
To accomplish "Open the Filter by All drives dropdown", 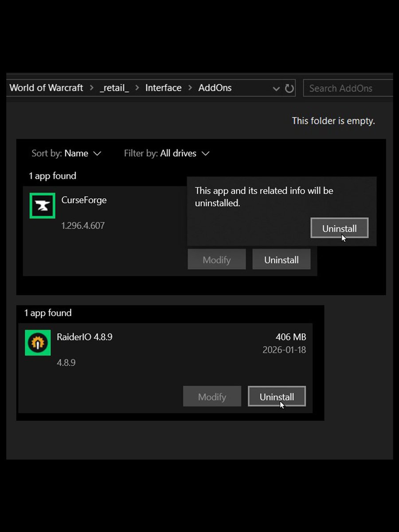I will pos(167,153).
